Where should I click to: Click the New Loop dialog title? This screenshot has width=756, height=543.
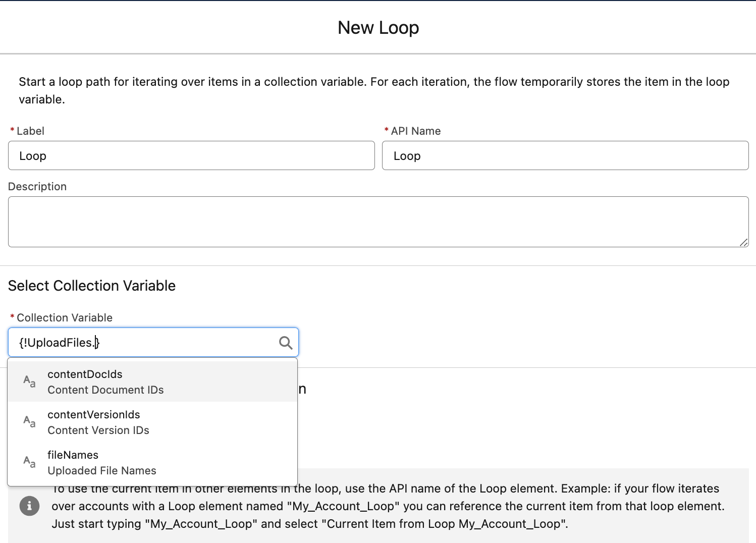click(378, 28)
